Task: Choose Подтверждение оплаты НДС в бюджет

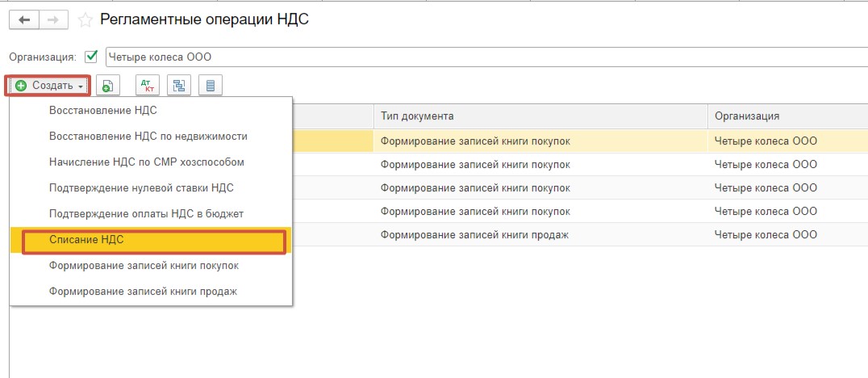Action: pyautogui.click(x=151, y=213)
